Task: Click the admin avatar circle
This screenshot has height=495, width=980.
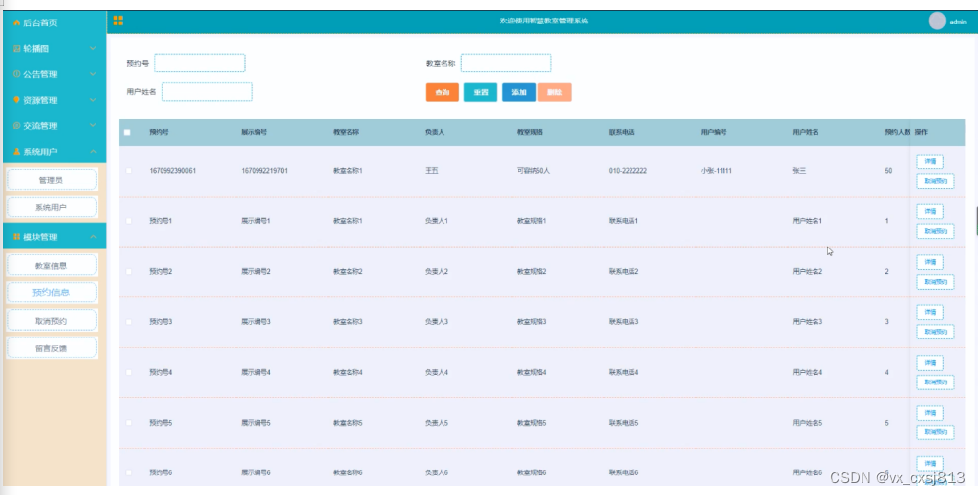Action: click(937, 22)
